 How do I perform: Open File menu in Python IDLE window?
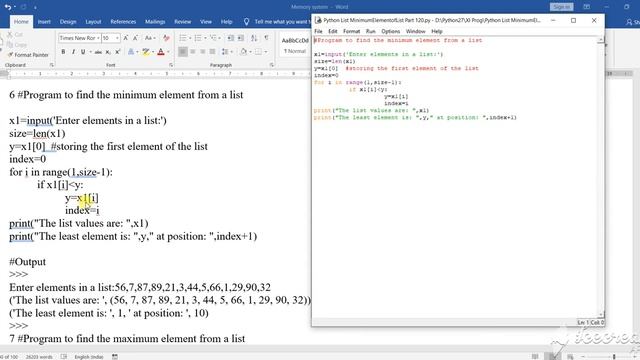318,31
